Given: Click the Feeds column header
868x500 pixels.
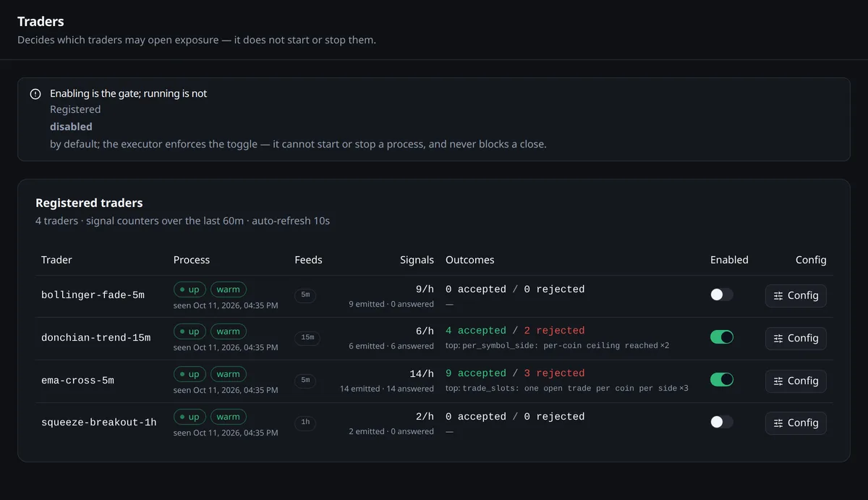Looking at the screenshot, I should [x=309, y=260].
